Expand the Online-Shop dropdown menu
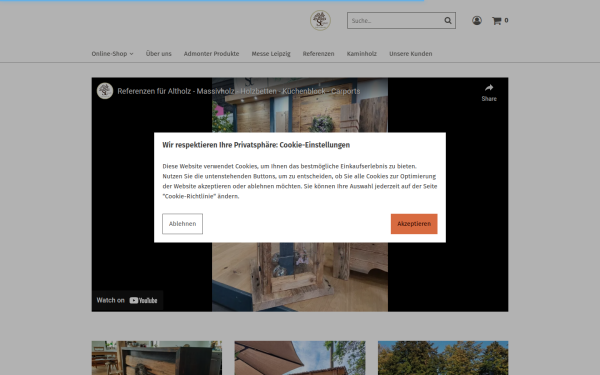 112,54
